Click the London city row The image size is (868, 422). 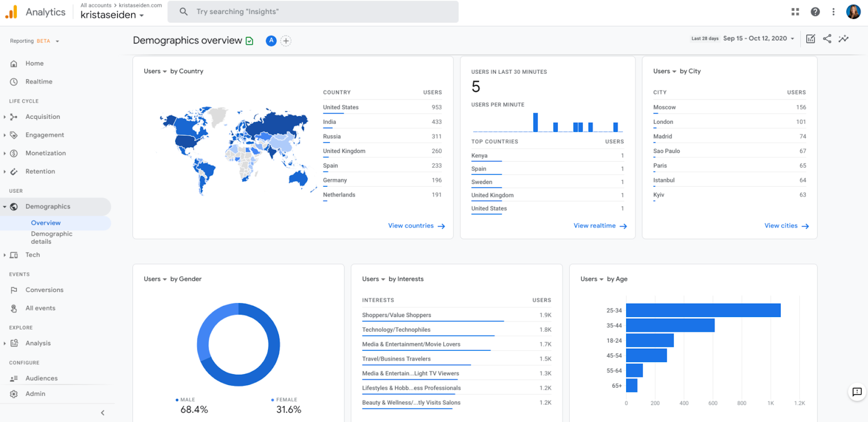tap(730, 122)
